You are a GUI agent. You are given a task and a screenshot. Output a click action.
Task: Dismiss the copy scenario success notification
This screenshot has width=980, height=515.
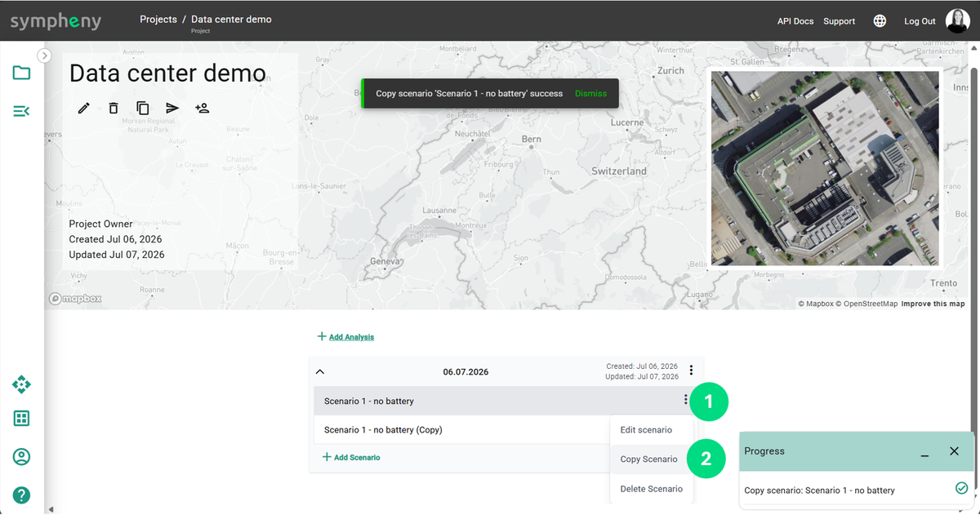point(590,93)
